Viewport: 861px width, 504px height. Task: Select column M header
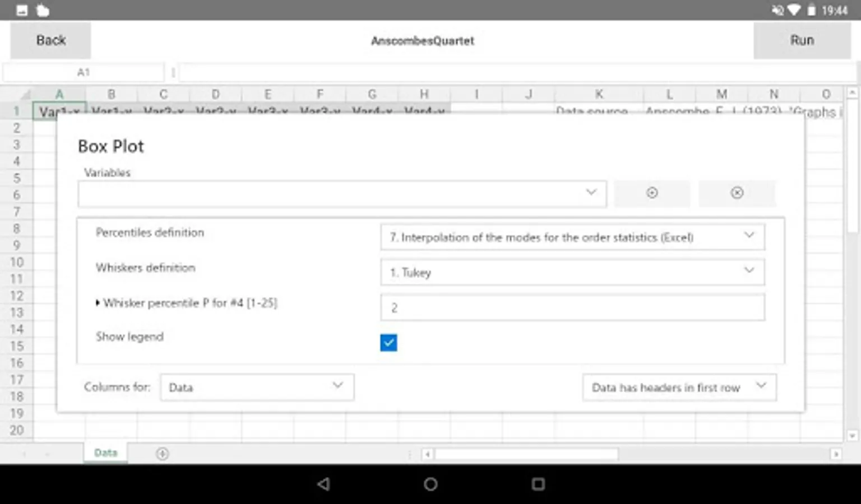(x=721, y=94)
